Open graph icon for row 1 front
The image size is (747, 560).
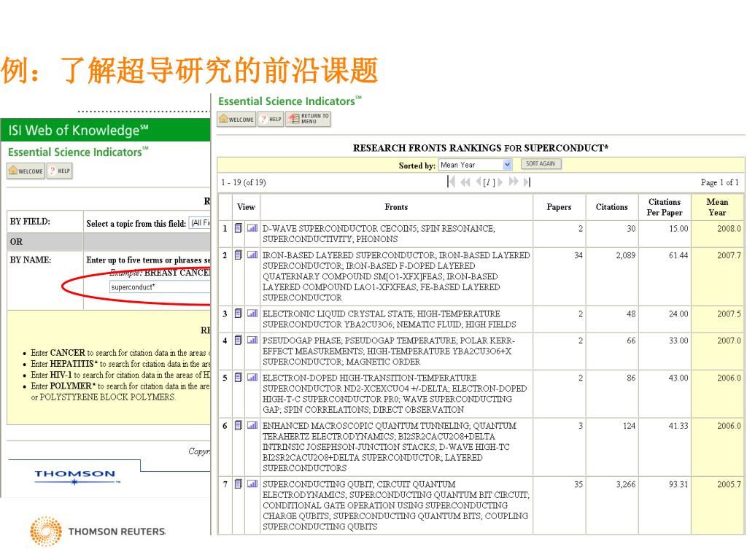(252, 228)
